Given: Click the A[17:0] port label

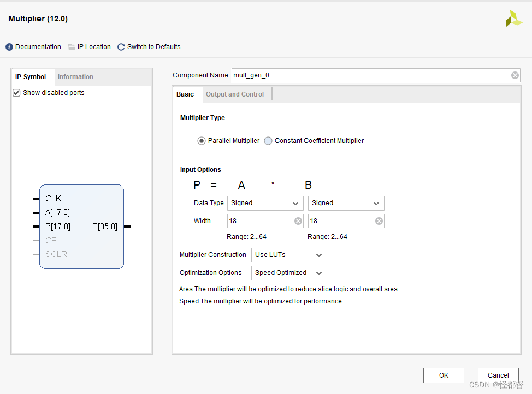Looking at the screenshot, I should click(x=57, y=212).
